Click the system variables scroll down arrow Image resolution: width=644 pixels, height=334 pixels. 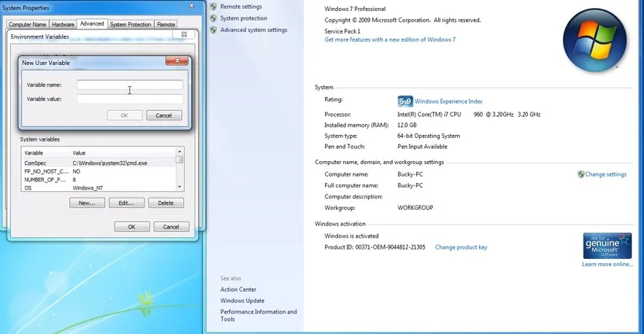pyautogui.click(x=180, y=187)
